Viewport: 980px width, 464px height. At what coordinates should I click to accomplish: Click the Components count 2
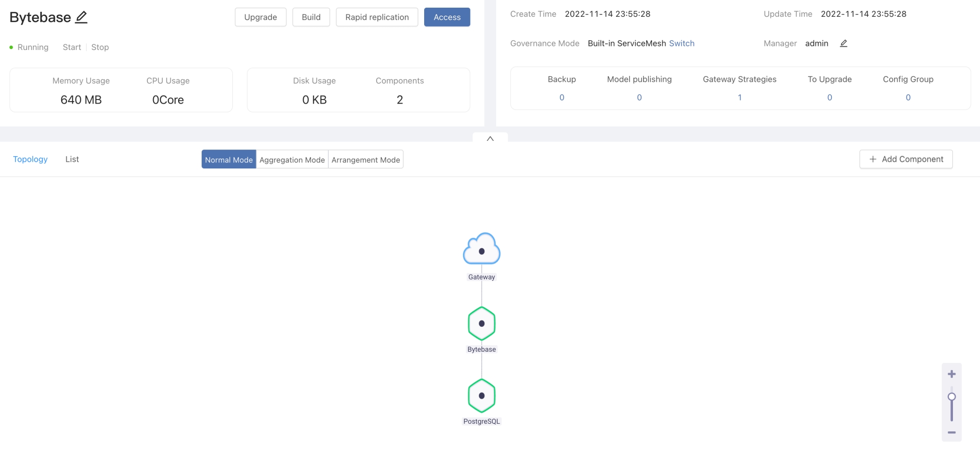click(x=400, y=100)
